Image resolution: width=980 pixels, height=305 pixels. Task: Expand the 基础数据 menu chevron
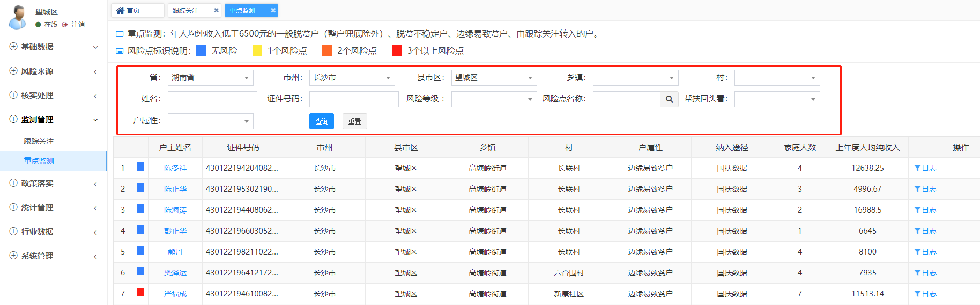[x=95, y=47]
